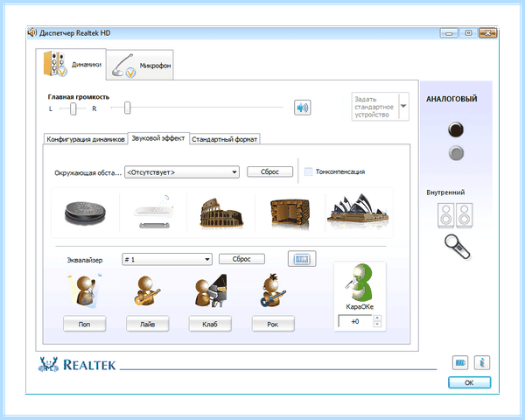The height and width of the screenshot is (420, 525).
Task: Mute sound with the speaker volume button
Action: pos(303,108)
